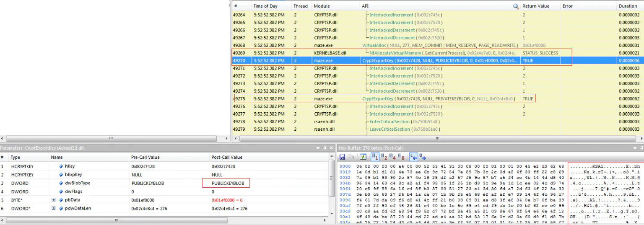Click STATUS_SUCCESS return value
Viewport: 644px width, 225px height.
pyautogui.click(x=540, y=53)
